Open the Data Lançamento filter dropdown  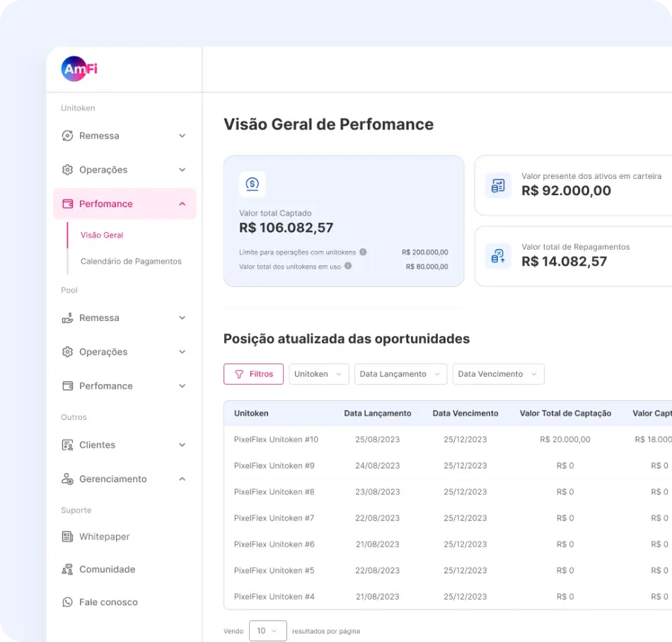400,374
